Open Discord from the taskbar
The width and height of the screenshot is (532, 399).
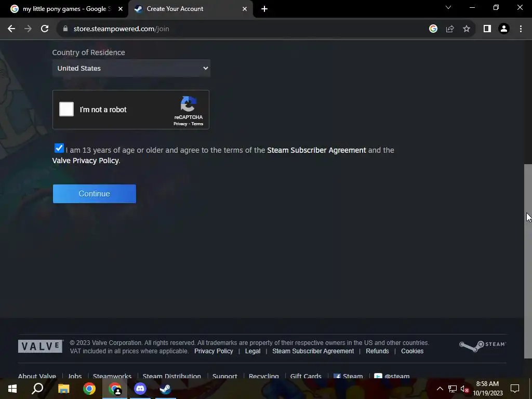(x=140, y=389)
